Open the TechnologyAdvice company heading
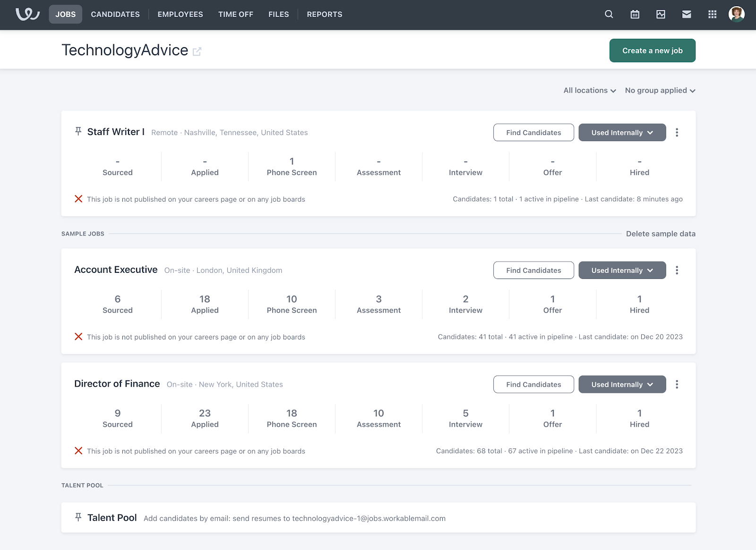This screenshot has width=756, height=550. [x=125, y=50]
